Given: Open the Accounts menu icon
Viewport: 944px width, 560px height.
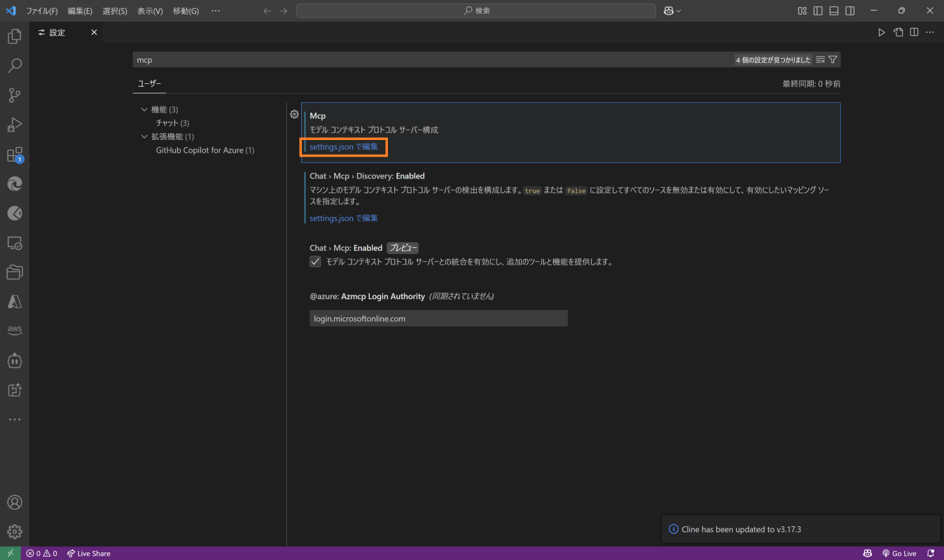Looking at the screenshot, I should coord(14,503).
